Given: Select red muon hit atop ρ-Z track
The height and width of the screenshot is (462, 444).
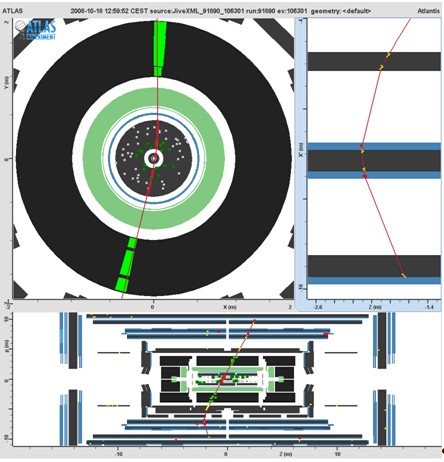Looking at the screenshot, I should [x=254, y=321].
